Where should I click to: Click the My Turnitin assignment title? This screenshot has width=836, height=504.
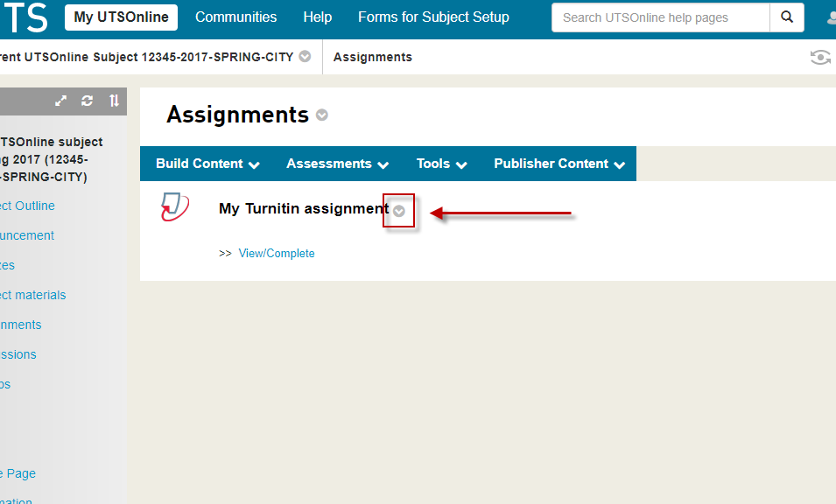(x=303, y=208)
